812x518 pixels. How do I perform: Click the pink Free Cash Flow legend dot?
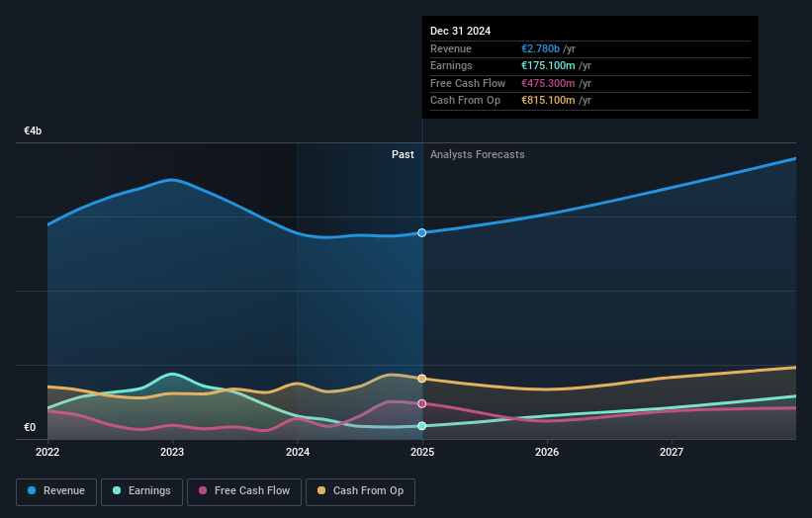click(203, 490)
